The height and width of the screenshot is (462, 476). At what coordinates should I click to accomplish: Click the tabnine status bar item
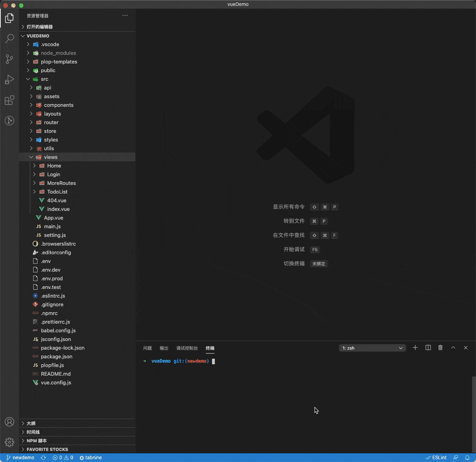tap(91, 458)
